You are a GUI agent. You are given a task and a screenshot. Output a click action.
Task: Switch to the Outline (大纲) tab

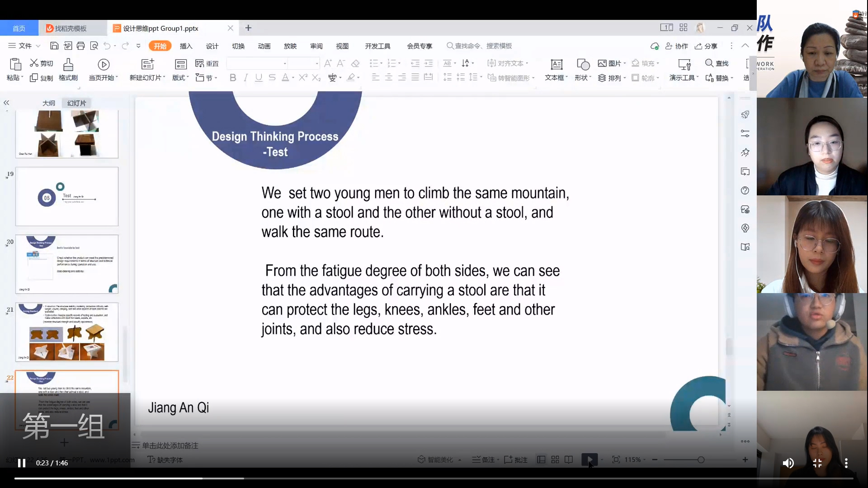pos(49,103)
